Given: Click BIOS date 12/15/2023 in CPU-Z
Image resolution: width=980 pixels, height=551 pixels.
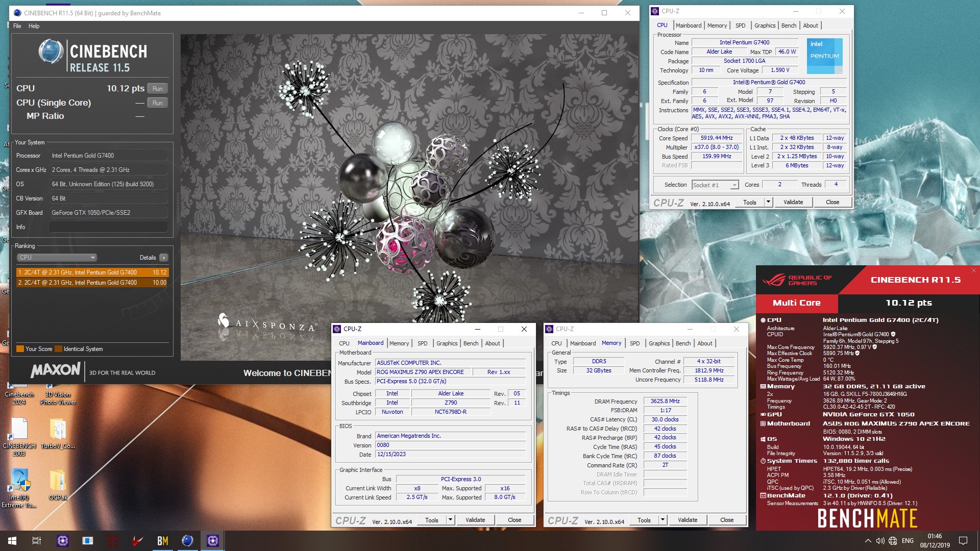Looking at the screenshot, I should 451,454.
